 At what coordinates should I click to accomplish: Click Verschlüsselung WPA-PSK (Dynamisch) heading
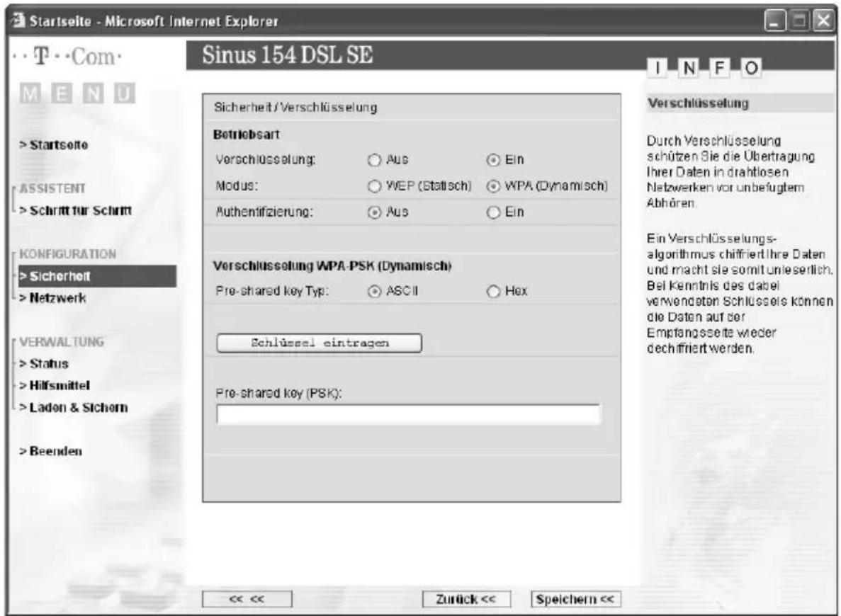[332, 266]
